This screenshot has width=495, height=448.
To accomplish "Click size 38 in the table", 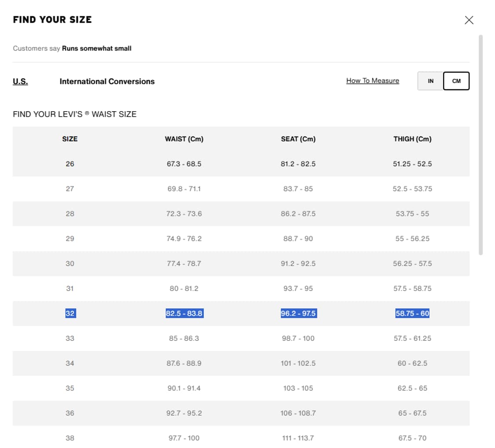I will [70, 438].
